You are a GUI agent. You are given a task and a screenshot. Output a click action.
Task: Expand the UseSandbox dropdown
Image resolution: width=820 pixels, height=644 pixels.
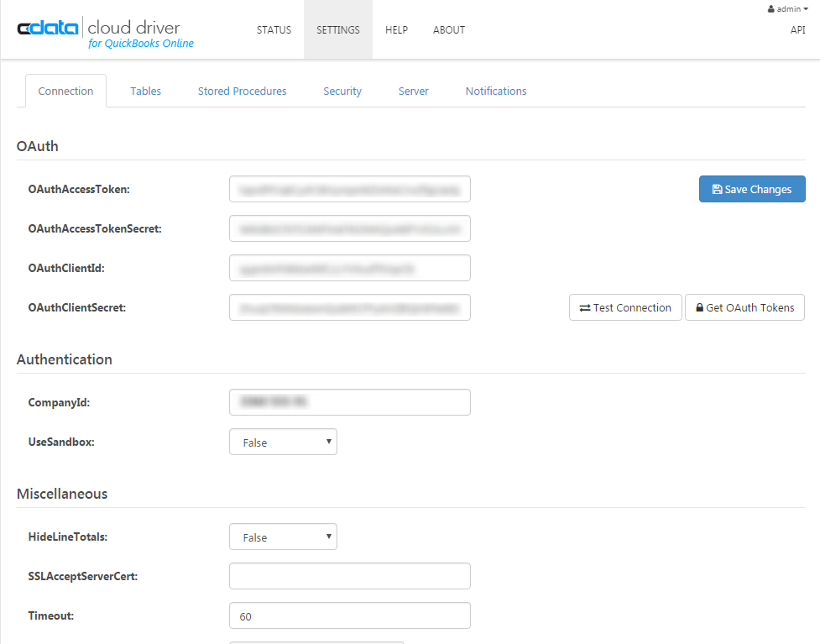coord(283,442)
